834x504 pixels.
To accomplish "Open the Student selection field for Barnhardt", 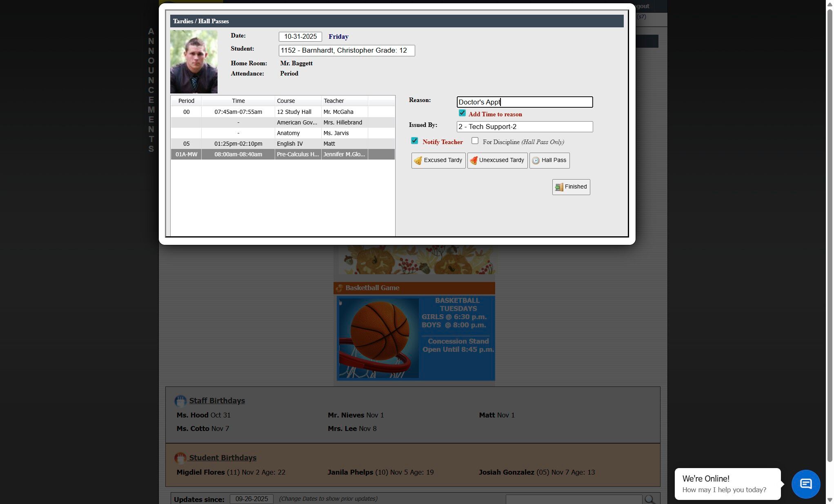I will tap(346, 51).
